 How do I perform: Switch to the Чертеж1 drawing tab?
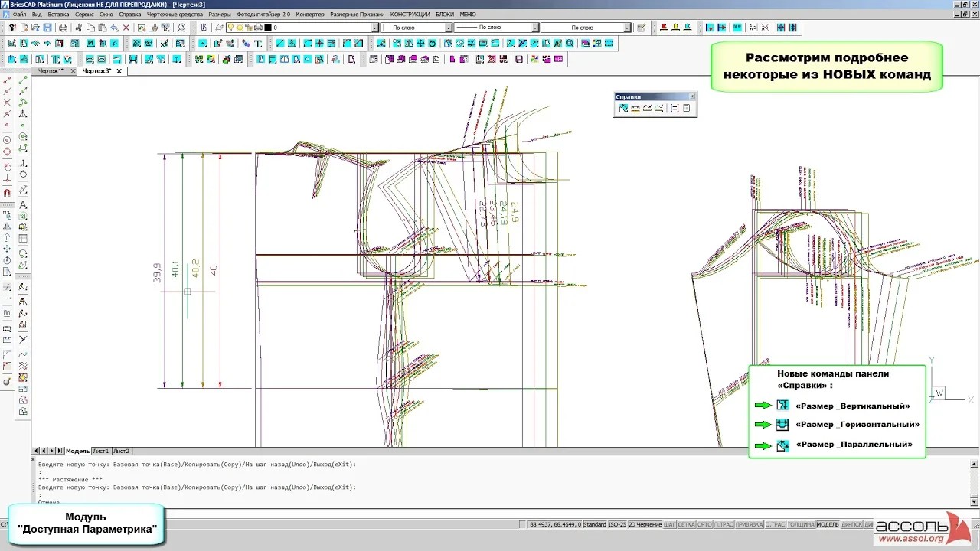(x=51, y=71)
